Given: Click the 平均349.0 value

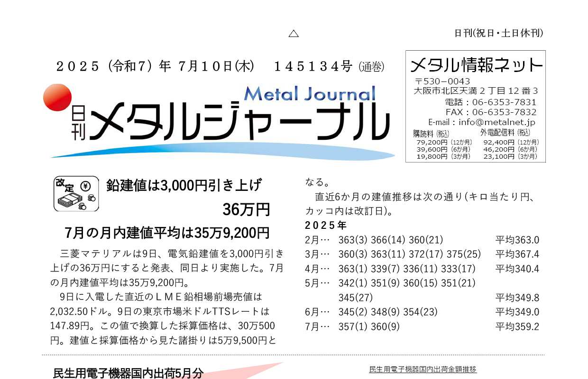Looking at the screenshot, I should click(x=517, y=312).
